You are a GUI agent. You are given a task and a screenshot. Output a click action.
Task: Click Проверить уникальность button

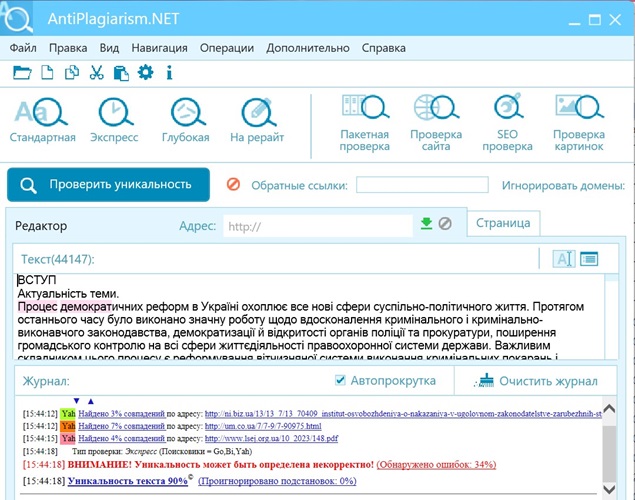point(109,185)
